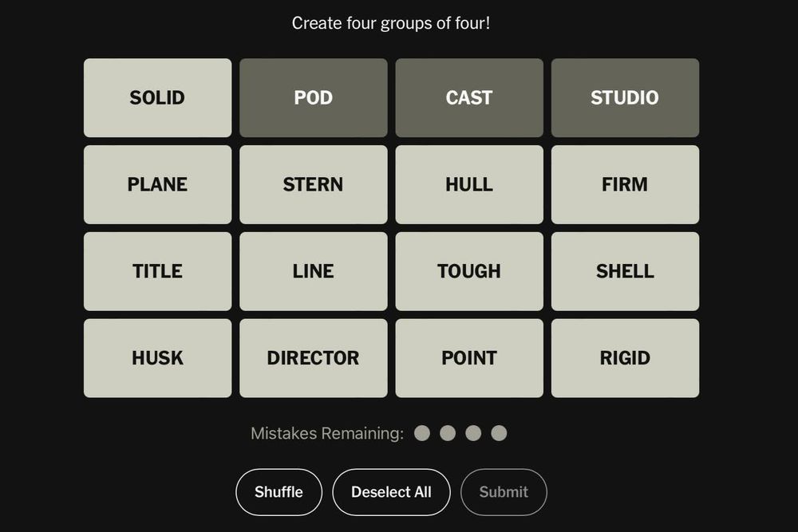Select the FIRM word tile
Viewport: 798px width, 532px height.
tap(625, 184)
